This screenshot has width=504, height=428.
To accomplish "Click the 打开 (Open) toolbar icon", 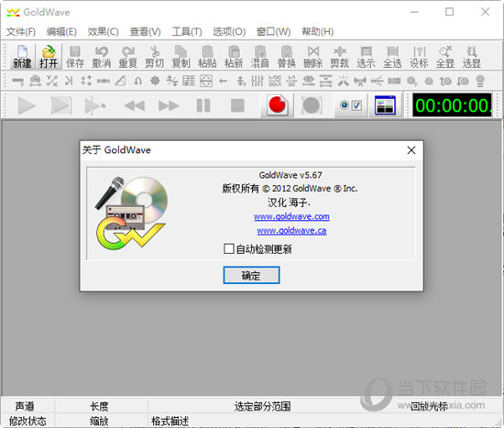I will [x=49, y=57].
